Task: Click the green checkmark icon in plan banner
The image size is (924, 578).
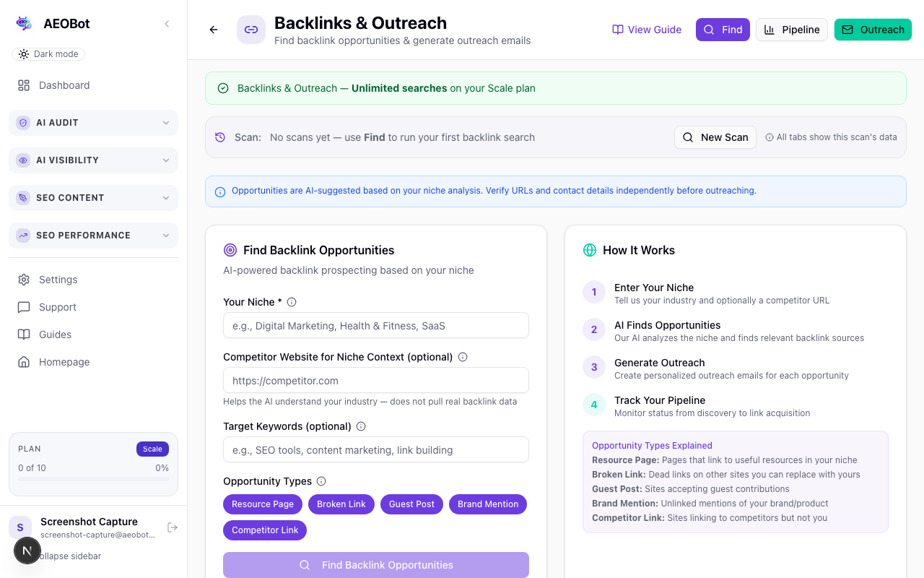Action: coord(223,88)
